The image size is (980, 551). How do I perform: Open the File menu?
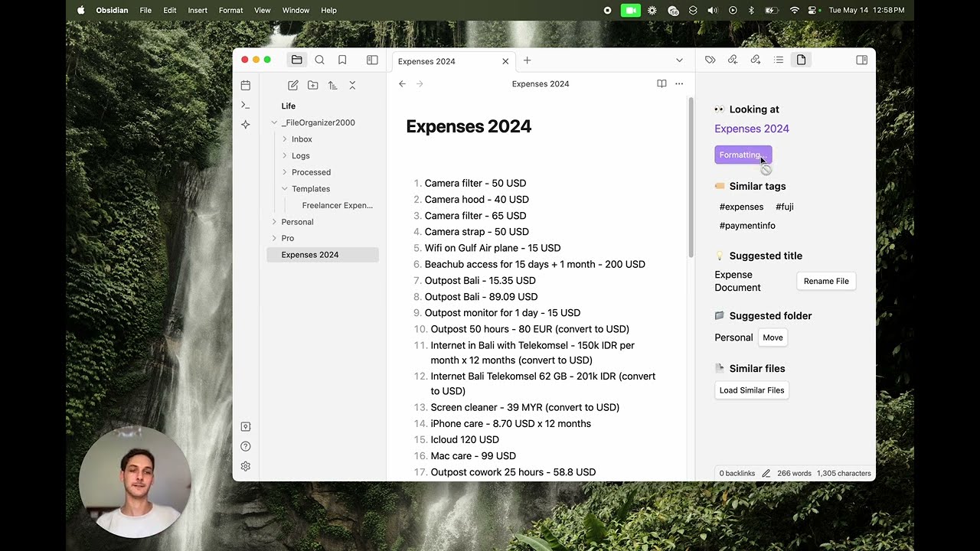(145, 10)
